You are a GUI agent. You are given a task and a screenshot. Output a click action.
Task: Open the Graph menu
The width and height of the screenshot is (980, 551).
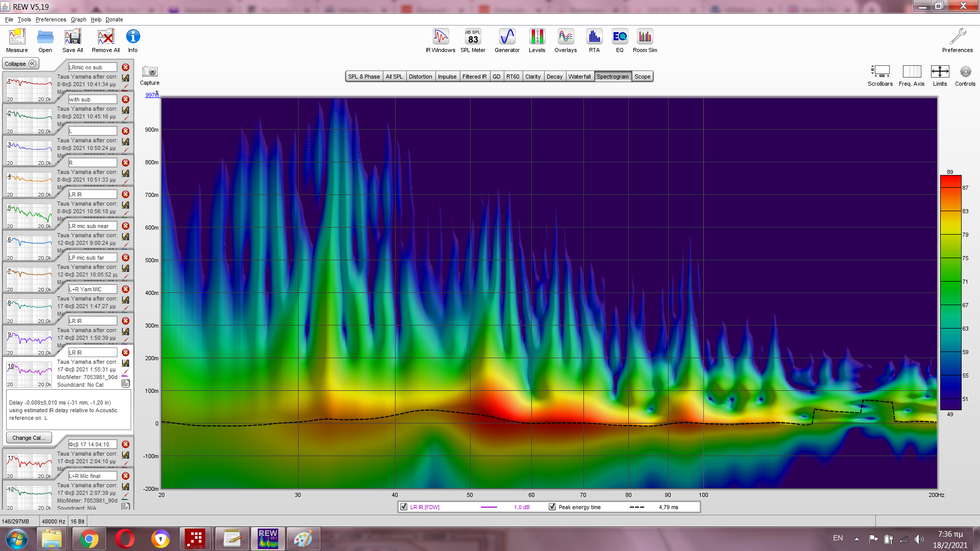point(78,19)
